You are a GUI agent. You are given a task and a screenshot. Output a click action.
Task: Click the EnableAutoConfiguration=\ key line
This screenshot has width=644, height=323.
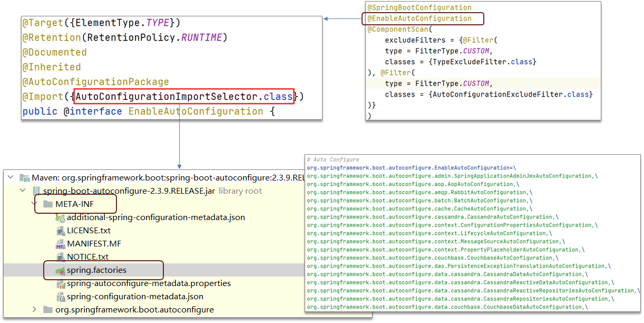[411, 168]
